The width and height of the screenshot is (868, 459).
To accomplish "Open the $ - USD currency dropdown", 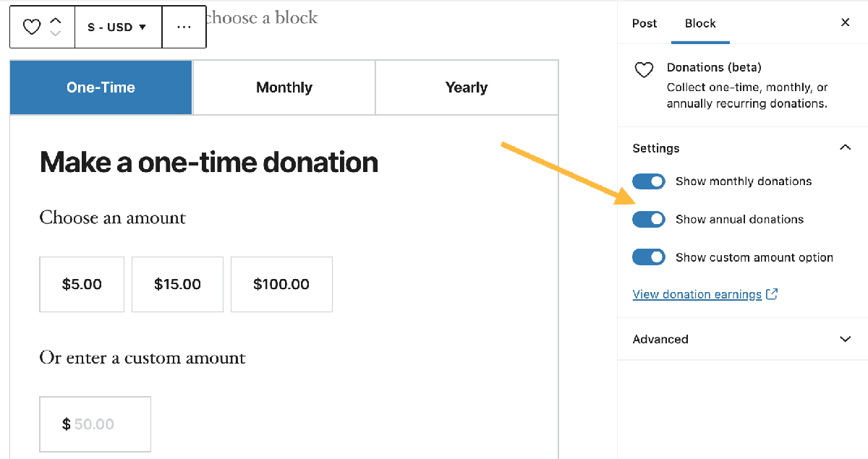I will click(x=117, y=27).
